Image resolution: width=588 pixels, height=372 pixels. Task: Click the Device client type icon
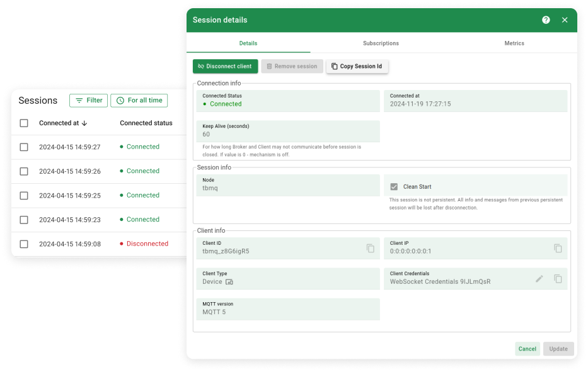[x=229, y=282]
